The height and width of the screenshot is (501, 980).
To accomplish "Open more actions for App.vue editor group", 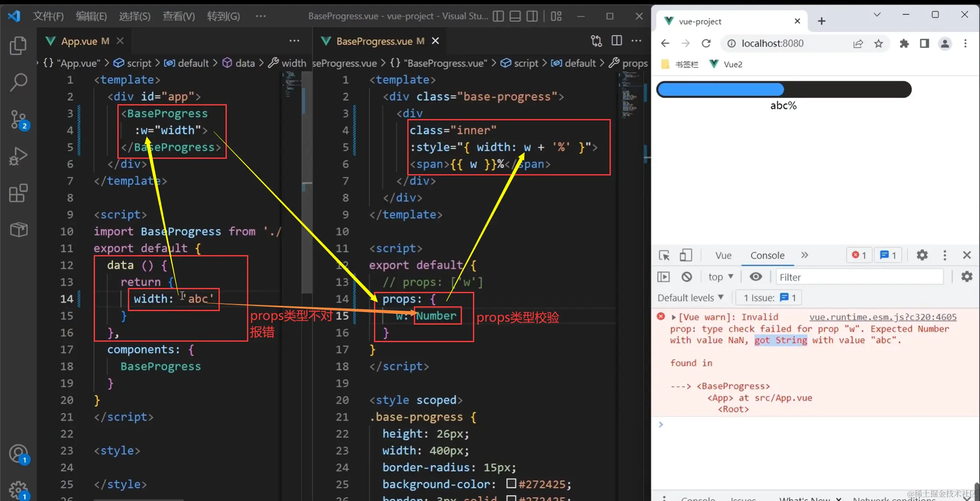I will tap(294, 41).
